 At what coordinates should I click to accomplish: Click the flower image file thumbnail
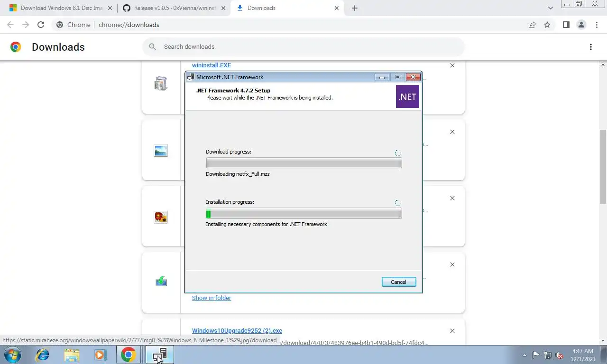point(161,217)
